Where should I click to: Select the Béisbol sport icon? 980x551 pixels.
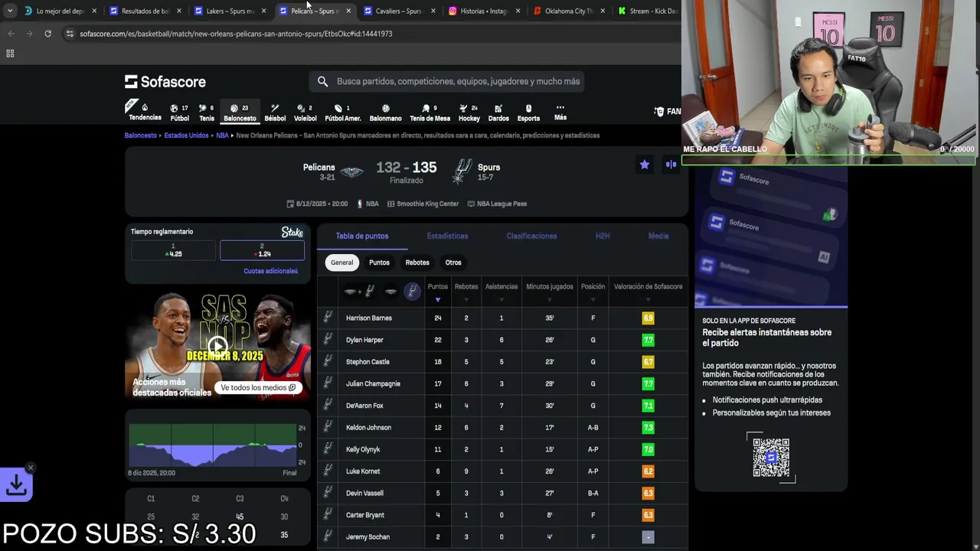[x=275, y=112]
